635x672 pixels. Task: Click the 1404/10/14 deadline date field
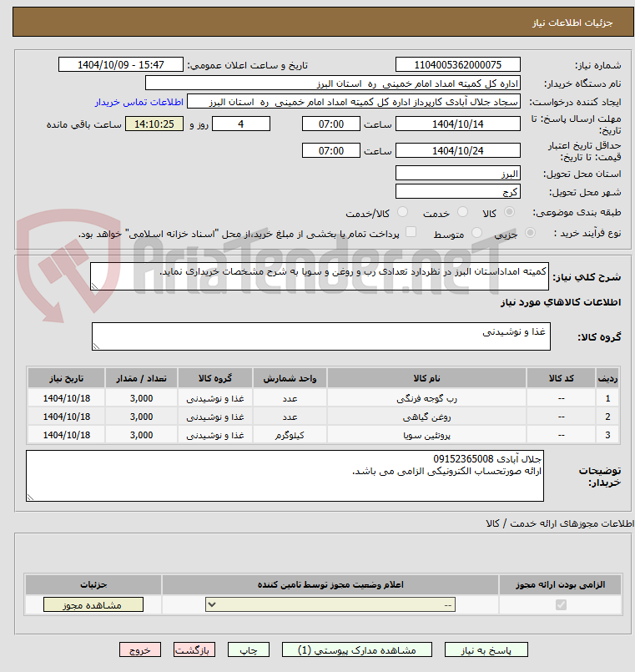(457, 124)
